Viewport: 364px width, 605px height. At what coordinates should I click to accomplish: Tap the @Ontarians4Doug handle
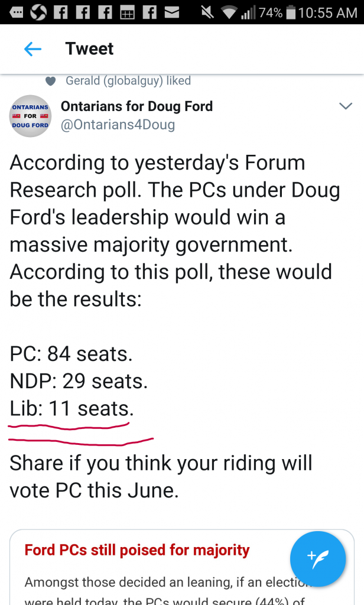(x=118, y=125)
